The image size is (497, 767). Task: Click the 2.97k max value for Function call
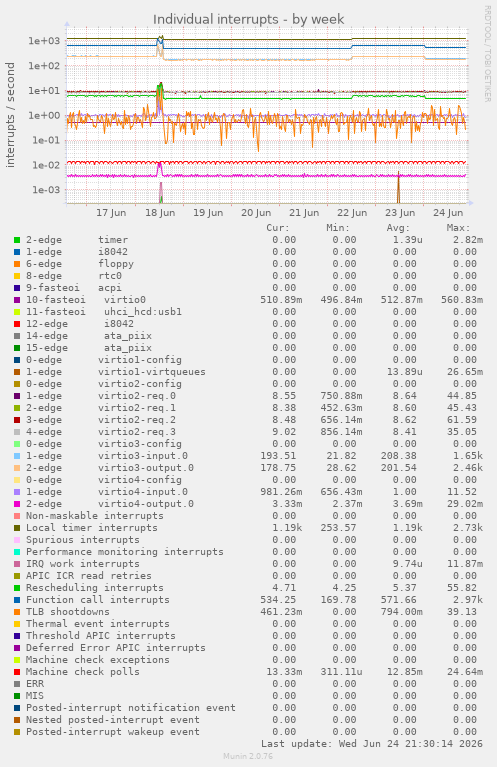click(x=465, y=600)
